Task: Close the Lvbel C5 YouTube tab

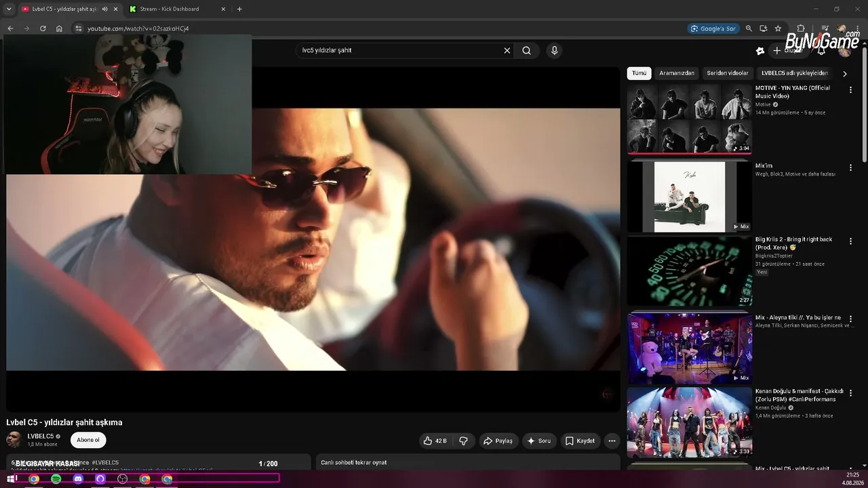Action: tap(115, 9)
